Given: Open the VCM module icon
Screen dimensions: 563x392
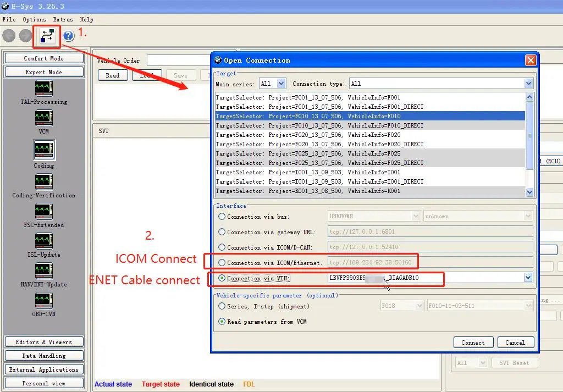Looking at the screenshot, I should (44, 118).
